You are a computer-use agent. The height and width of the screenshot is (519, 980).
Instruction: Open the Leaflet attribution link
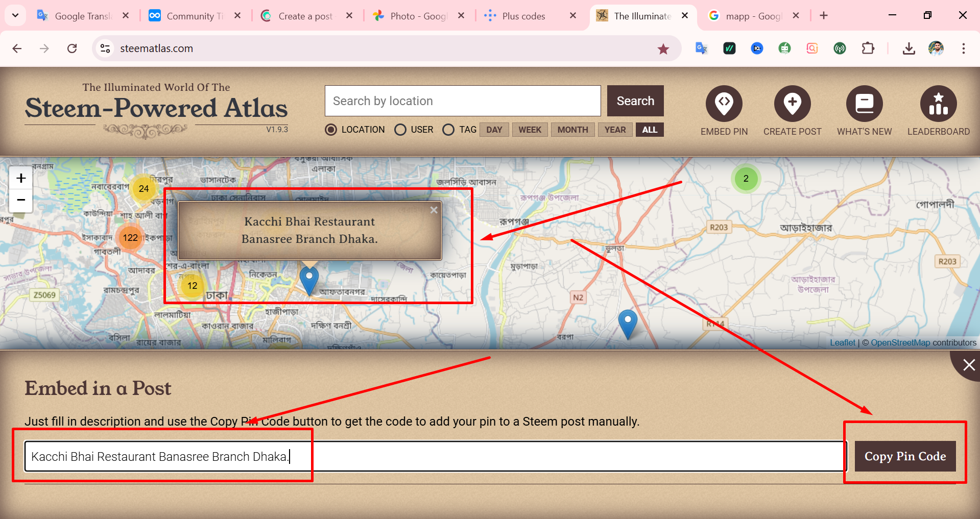tap(843, 343)
